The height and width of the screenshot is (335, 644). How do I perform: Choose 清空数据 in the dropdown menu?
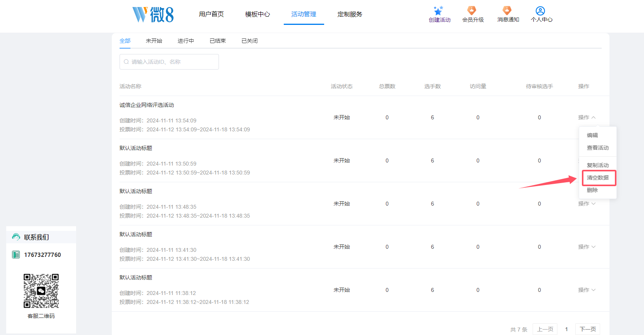598,178
